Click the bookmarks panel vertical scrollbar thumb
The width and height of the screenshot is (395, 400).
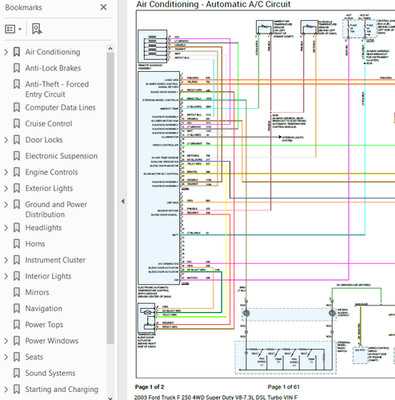pos(110,198)
